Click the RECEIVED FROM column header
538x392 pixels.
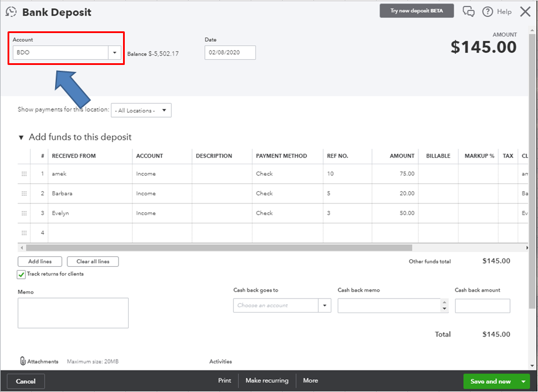(x=74, y=156)
